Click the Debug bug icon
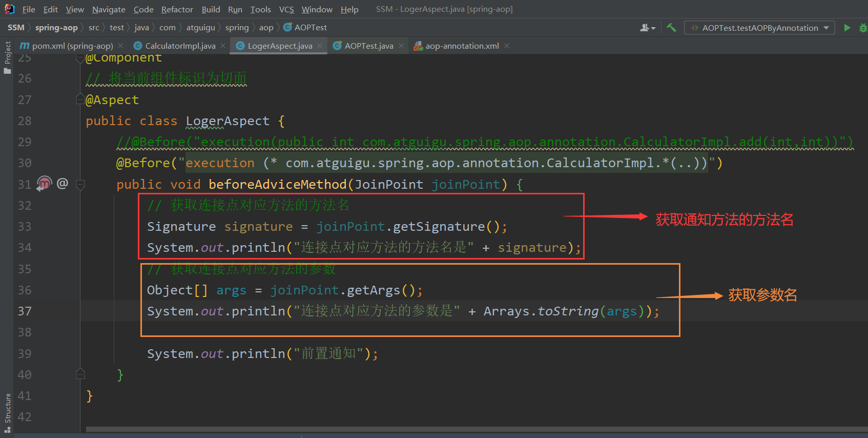 863,28
